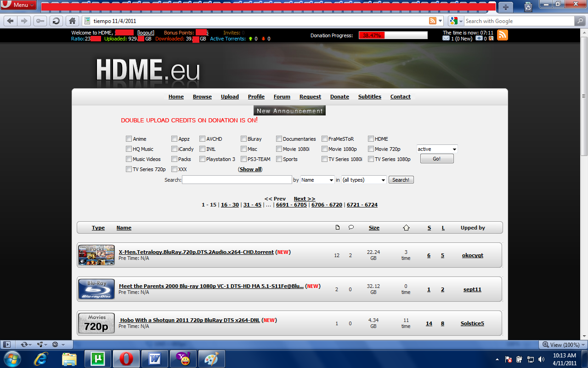Image resolution: width=588 pixels, height=368 pixels.
Task: Check the FraMeSToR category checkbox
Action: point(324,138)
